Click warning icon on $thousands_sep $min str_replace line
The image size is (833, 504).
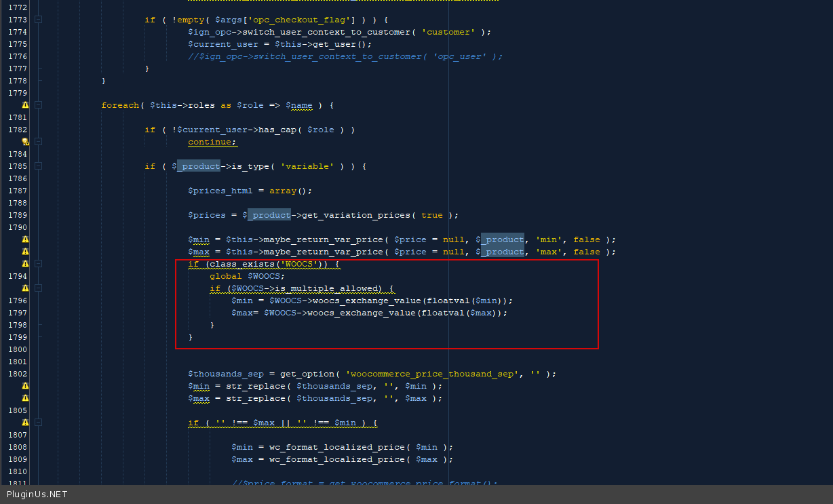(x=25, y=386)
